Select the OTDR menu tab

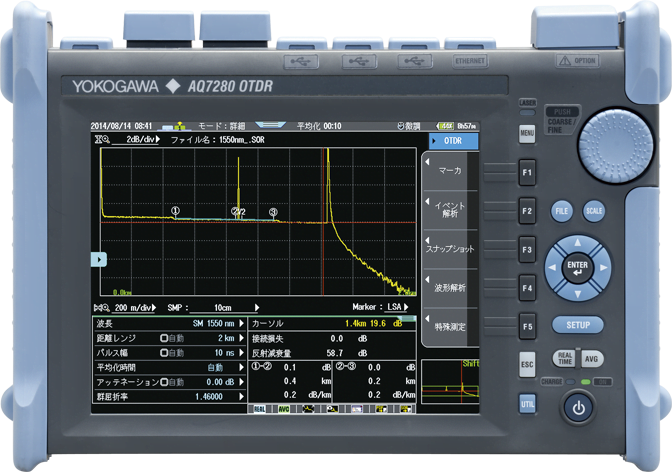coord(453,141)
